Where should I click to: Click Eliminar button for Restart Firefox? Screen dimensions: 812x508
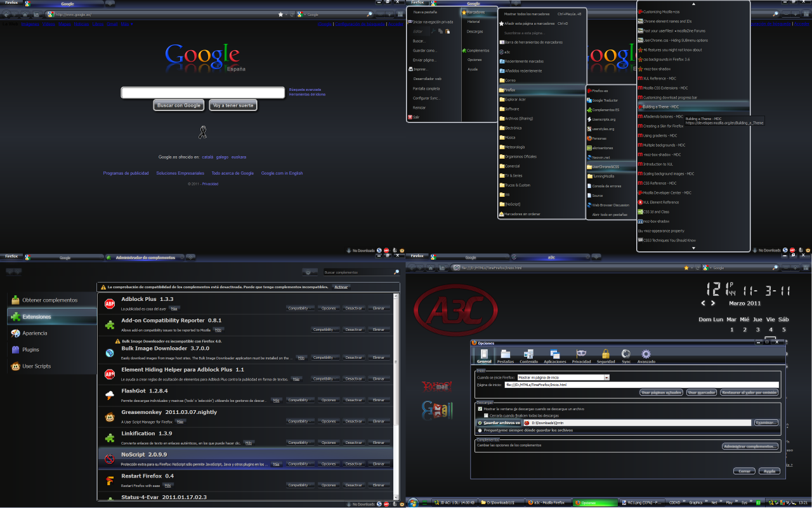click(x=378, y=485)
